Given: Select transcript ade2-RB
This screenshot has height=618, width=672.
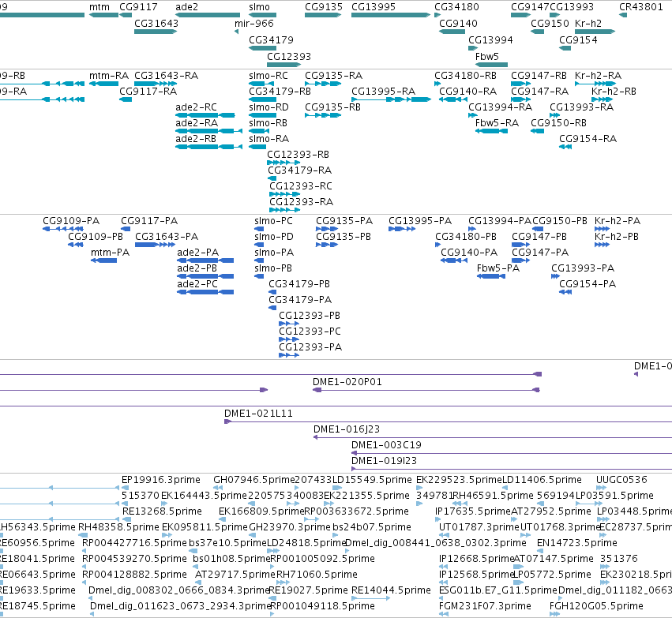Looking at the screenshot, I should [x=208, y=147].
